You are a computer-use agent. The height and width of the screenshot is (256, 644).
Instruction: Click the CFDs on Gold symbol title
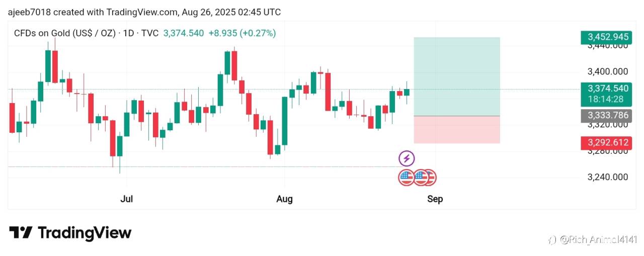coord(64,33)
